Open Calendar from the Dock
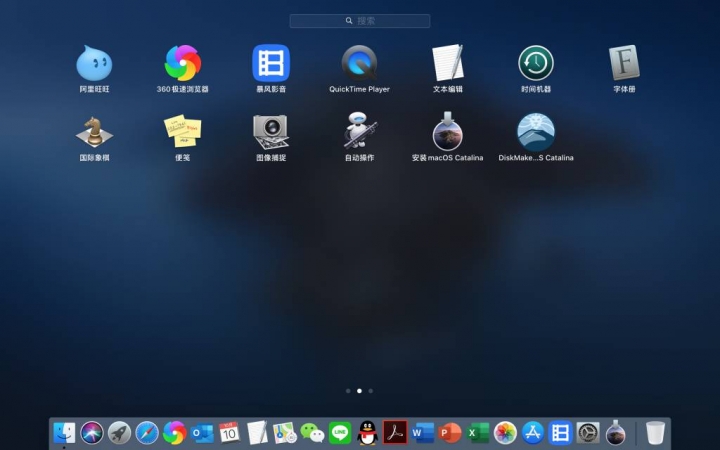 (230, 433)
